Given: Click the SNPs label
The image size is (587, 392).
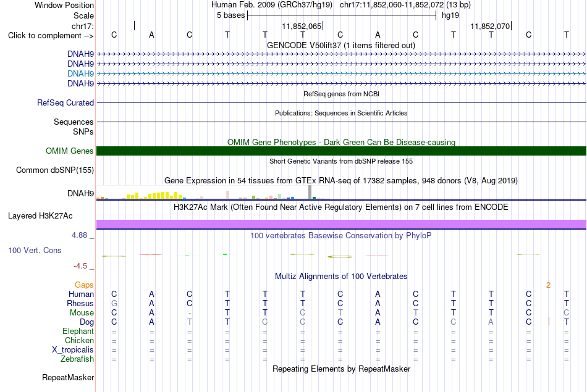Looking at the screenshot, I should 83,131.
